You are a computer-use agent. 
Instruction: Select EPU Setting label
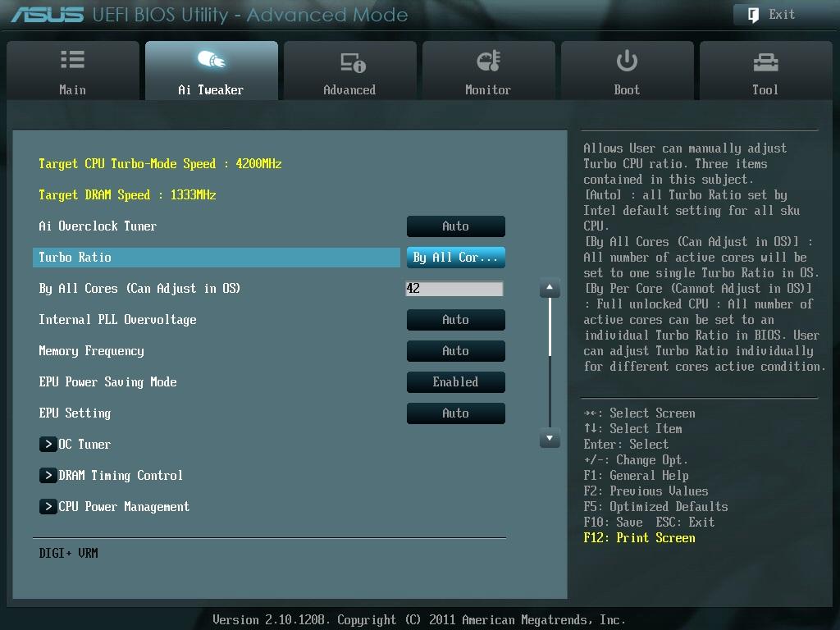click(x=75, y=413)
